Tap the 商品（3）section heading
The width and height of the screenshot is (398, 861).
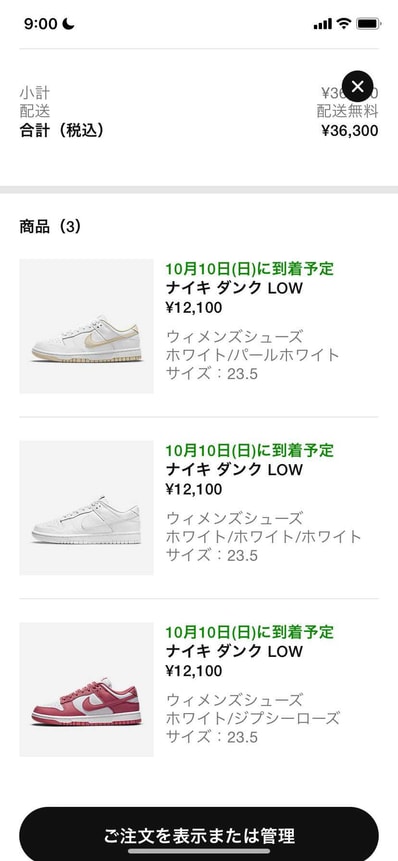51,227
